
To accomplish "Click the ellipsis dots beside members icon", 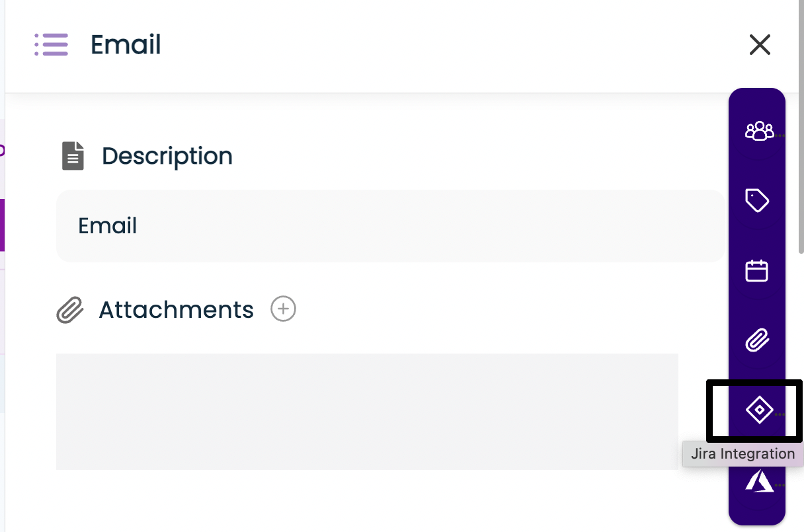I will coord(781,135).
